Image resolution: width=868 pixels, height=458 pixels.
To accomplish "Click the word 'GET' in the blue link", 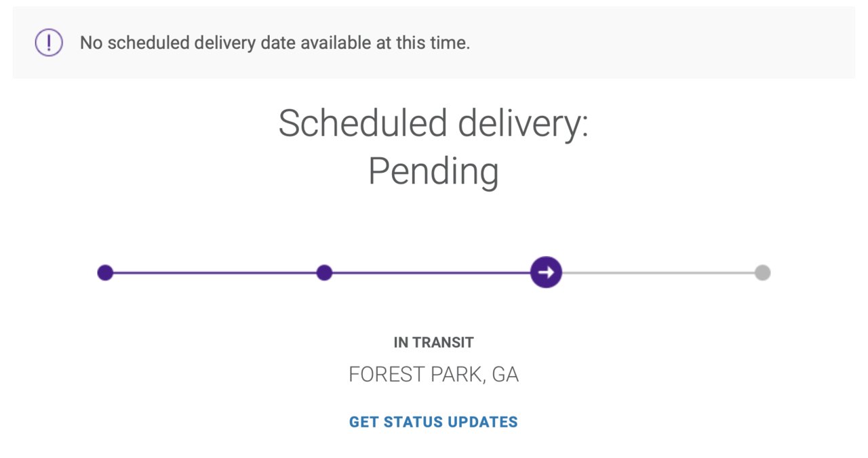I will [x=364, y=422].
